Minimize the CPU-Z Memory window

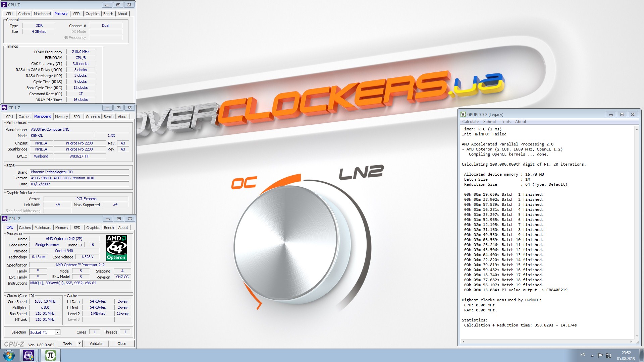(x=107, y=5)
